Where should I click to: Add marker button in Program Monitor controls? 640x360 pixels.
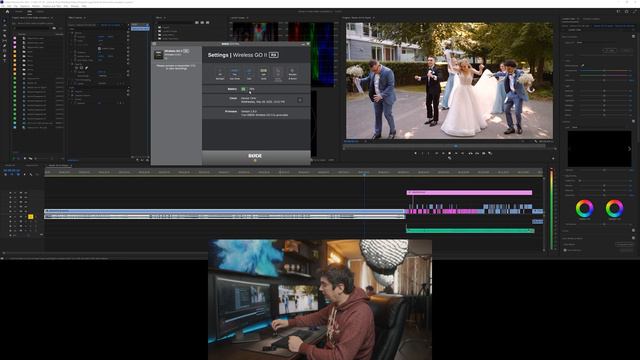coord(416,153)
